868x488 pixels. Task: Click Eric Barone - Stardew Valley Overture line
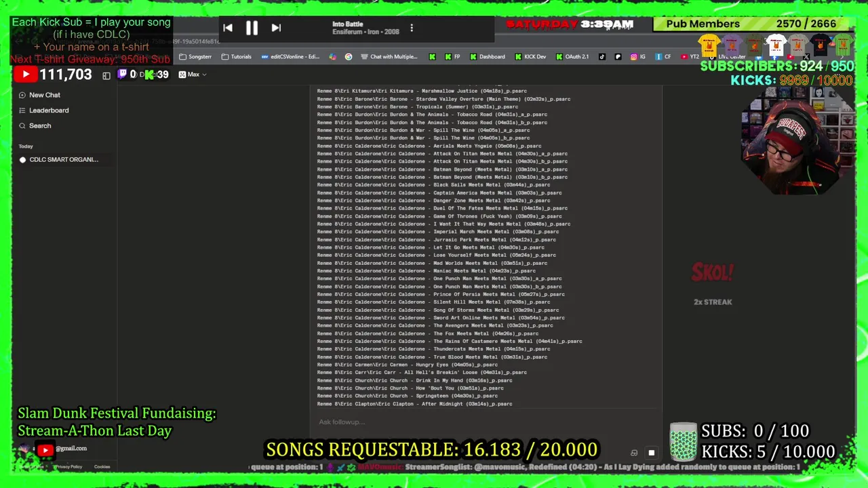[x=443, y=99]
